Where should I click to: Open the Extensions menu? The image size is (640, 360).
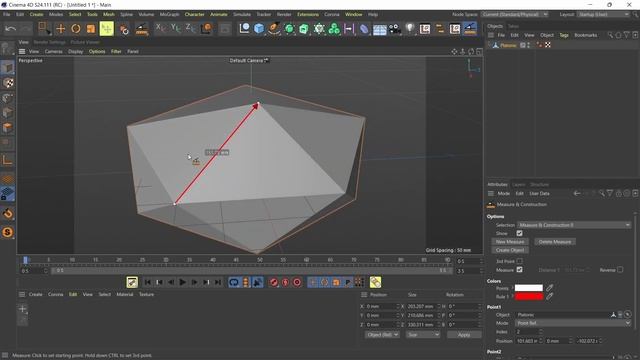point(308,14)
